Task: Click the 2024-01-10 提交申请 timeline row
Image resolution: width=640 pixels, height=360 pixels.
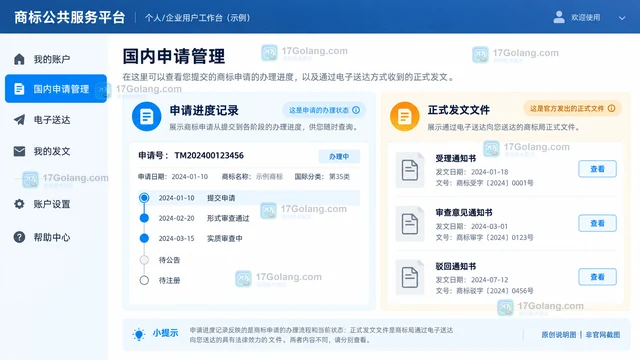Action: click(249, 198)
